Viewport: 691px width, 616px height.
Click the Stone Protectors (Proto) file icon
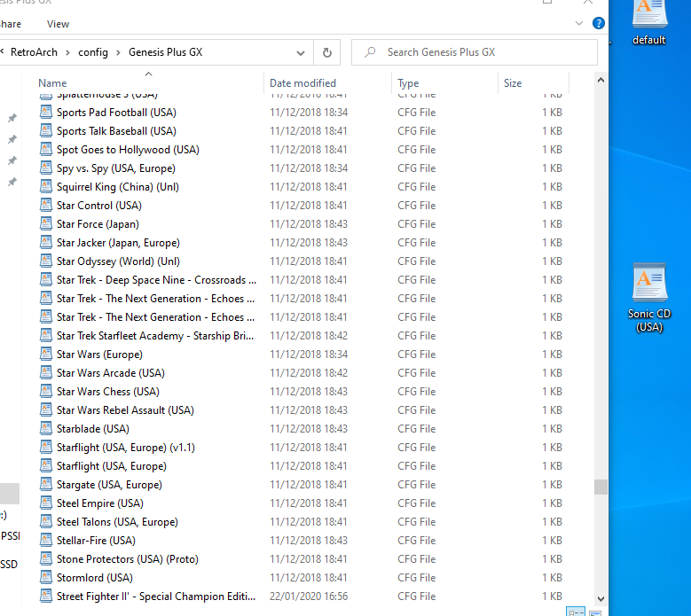46,558
